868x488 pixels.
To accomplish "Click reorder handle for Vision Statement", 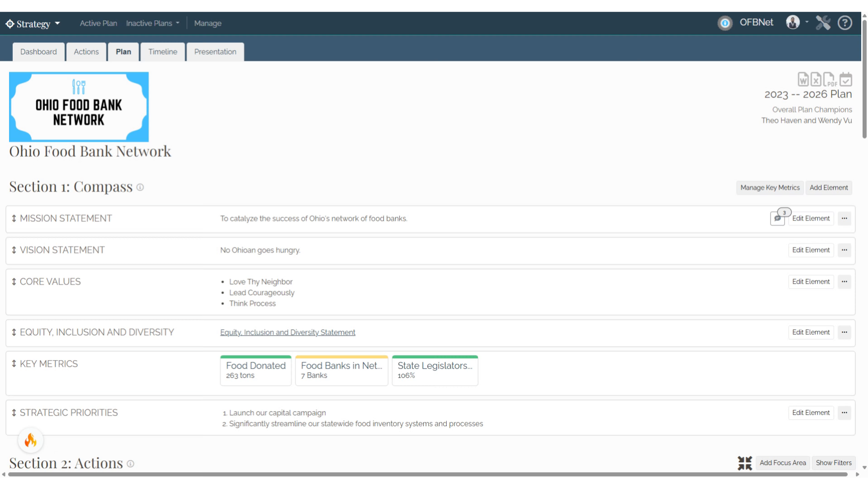I will (x=14, y=250).
